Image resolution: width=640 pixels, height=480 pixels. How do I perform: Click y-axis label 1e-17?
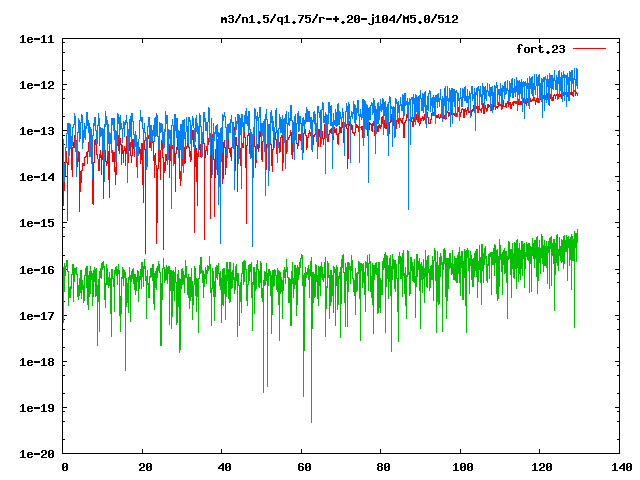point(37,316)
